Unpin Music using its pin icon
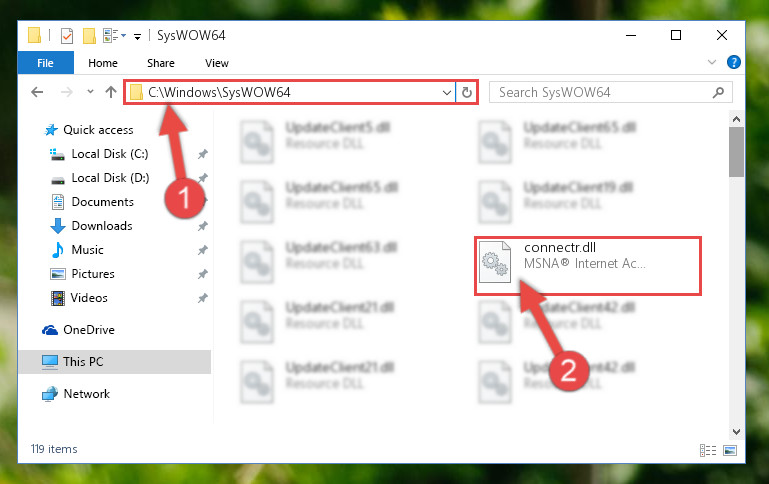 coord(203,250)
